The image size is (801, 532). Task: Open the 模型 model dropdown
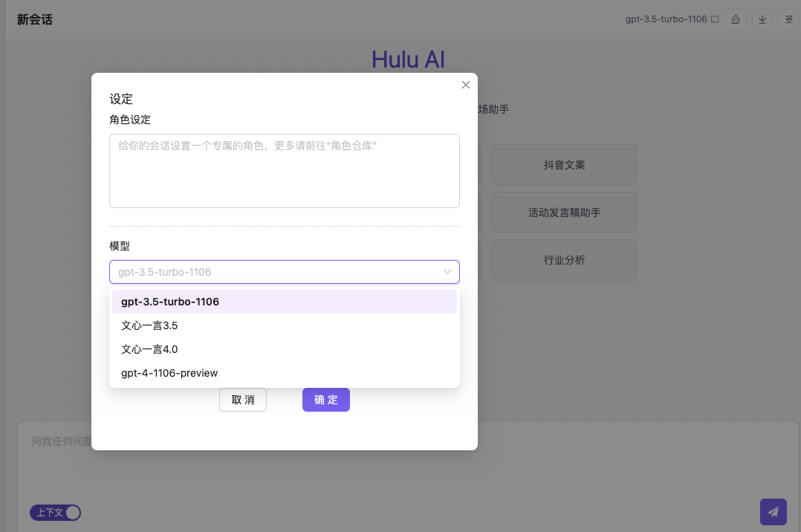tap(285, 272)
